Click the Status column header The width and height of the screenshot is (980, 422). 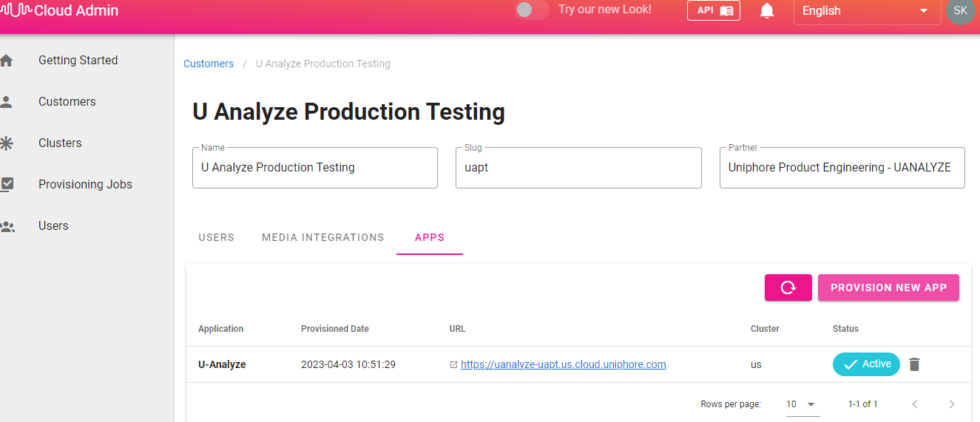(x=845, y=329)
